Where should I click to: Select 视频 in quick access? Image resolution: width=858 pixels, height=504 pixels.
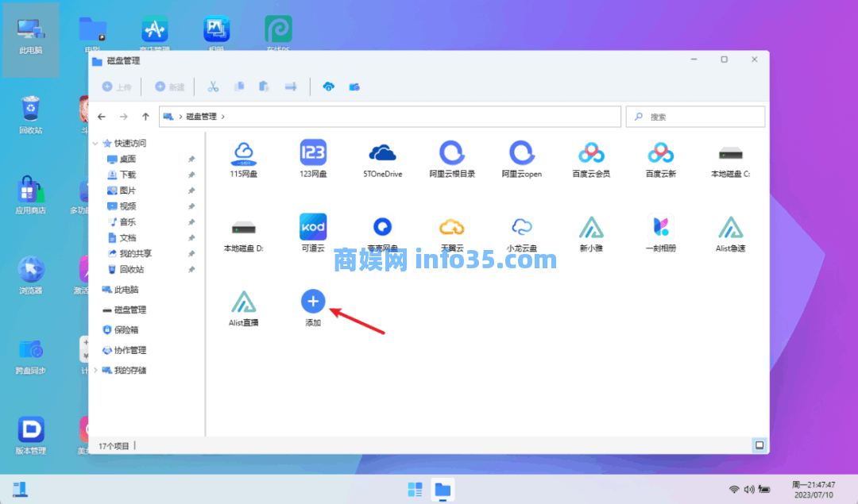(127, 206)
